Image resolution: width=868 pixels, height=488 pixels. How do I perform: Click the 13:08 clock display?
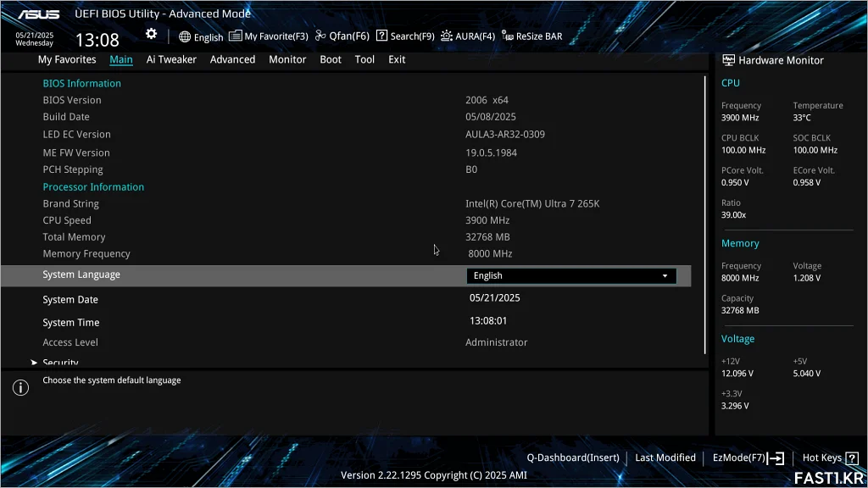(x=97, y=40)
